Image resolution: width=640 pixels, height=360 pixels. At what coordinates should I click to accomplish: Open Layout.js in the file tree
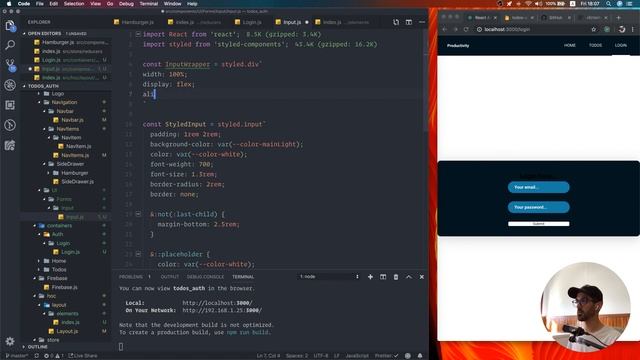pyautogui.click(x=67, y=331)
